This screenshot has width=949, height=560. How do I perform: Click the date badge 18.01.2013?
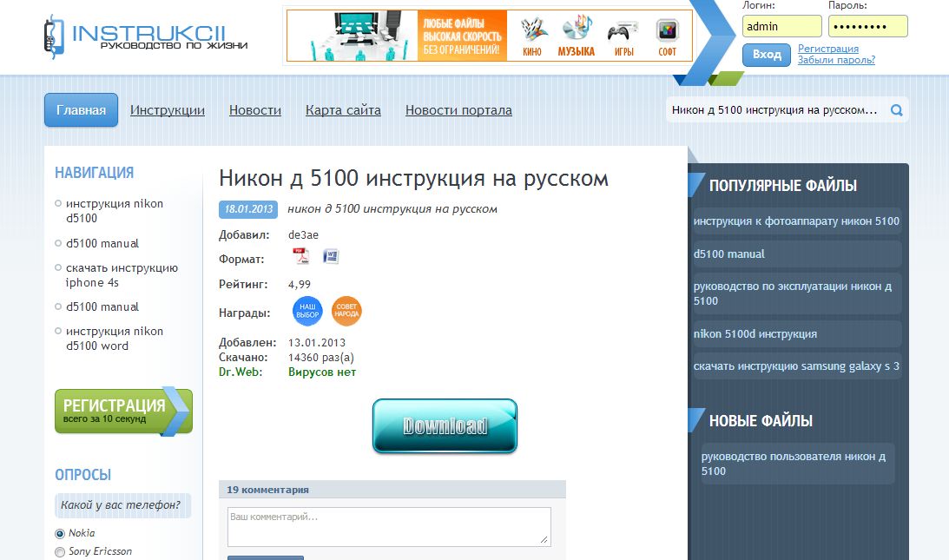(x=248, y=209)
